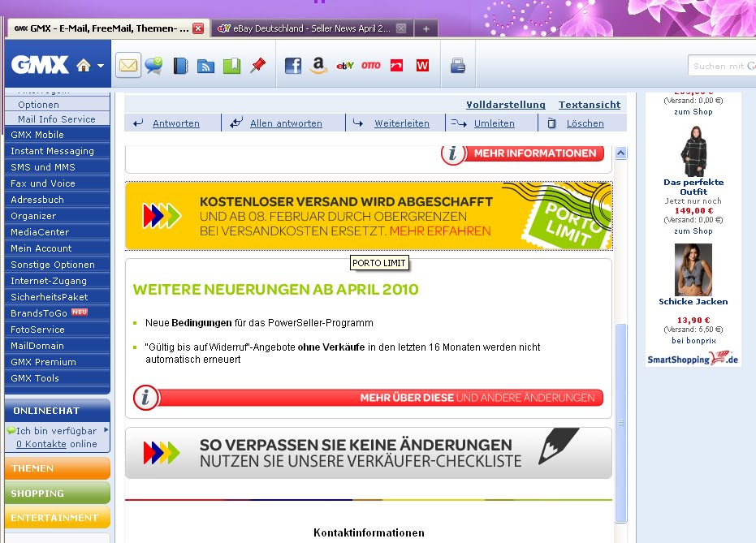Open FotoService in sidebar
This screenshot has width=756, height=543.
58,330
